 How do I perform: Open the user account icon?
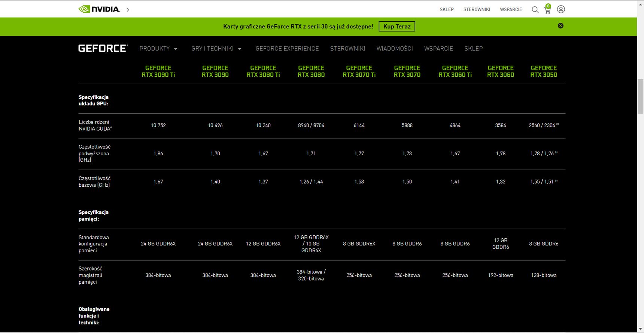(x=561, y=9)
